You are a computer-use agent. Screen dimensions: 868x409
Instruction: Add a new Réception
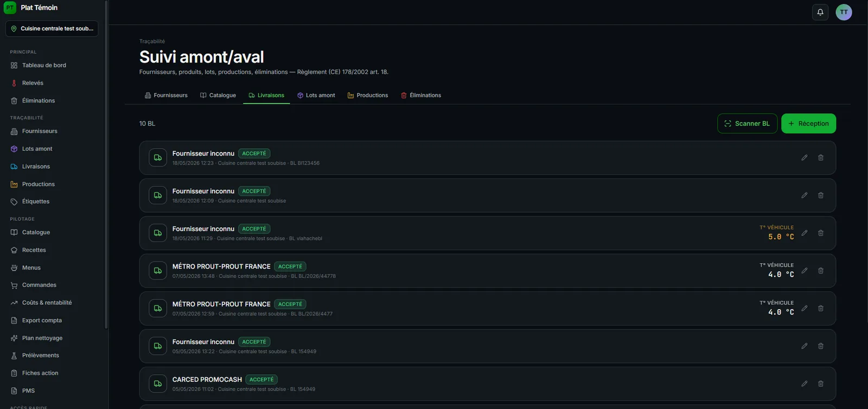[808, 124]
